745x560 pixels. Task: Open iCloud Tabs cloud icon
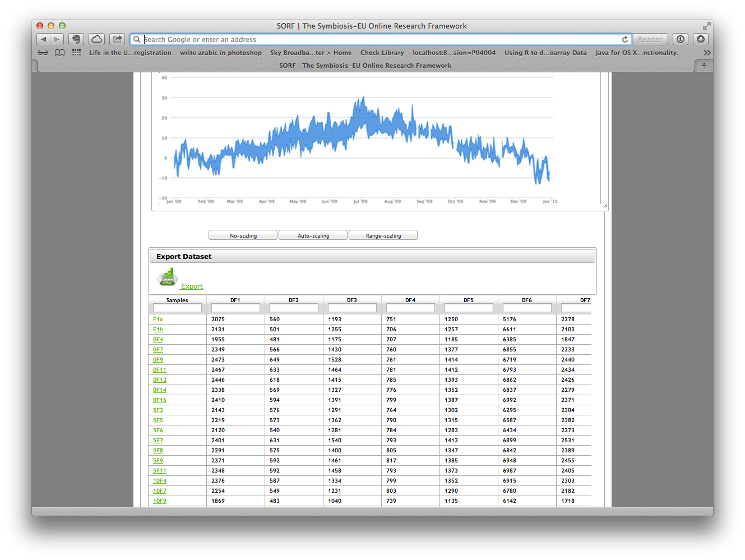97,39
